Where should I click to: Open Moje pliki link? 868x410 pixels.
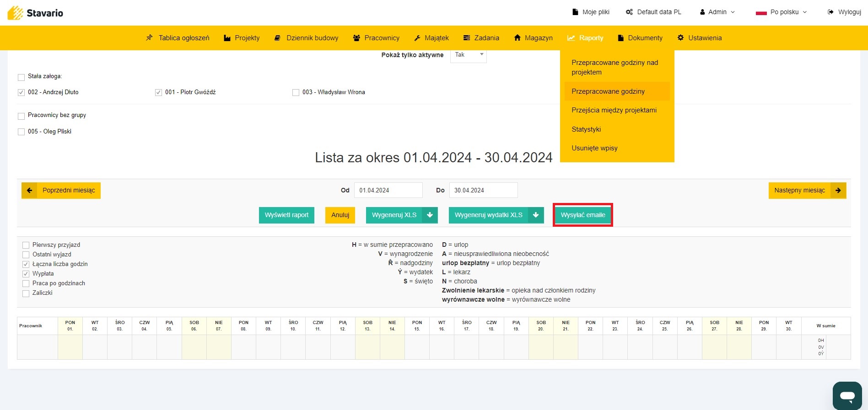click(x=591, y=12)
